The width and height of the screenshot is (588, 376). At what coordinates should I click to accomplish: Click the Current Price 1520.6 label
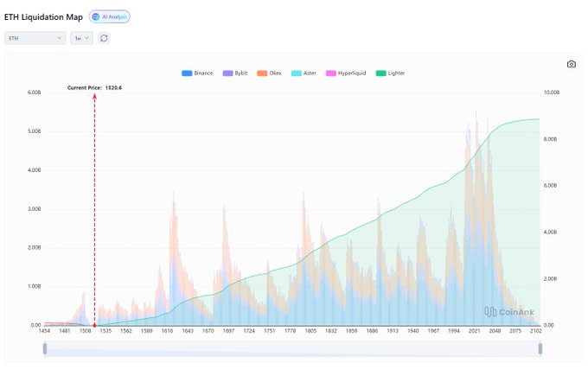tap(94, 87)
